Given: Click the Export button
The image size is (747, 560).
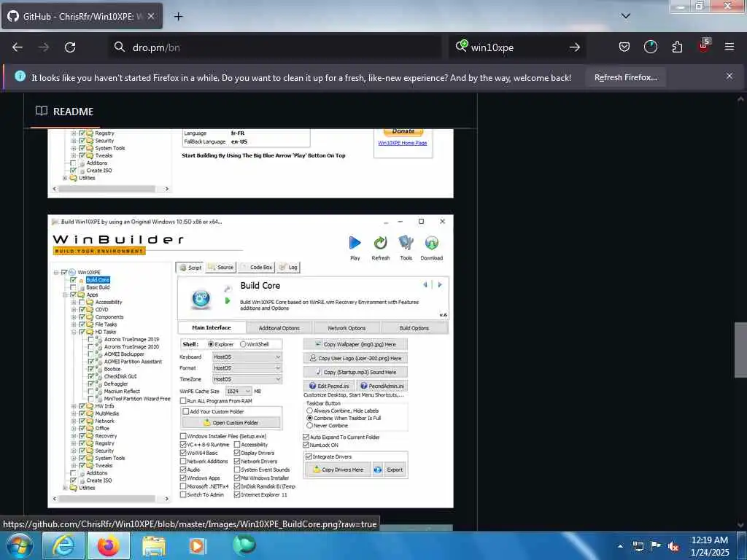Looking at the screenshot, I should [x=395, y=470].
